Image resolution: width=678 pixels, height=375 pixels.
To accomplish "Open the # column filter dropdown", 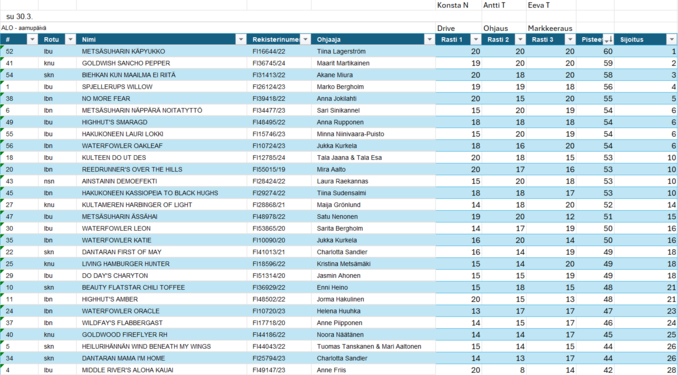I will (32, 39).
